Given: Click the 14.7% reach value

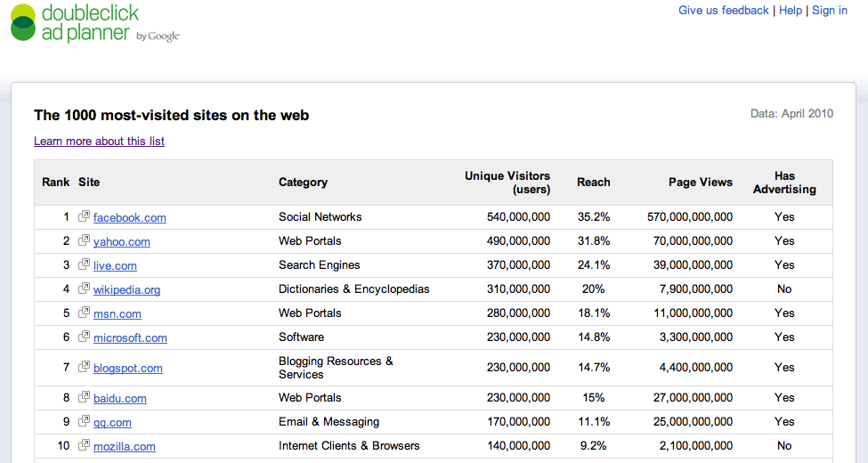Looking at the screenshot, I should point(594,367).
